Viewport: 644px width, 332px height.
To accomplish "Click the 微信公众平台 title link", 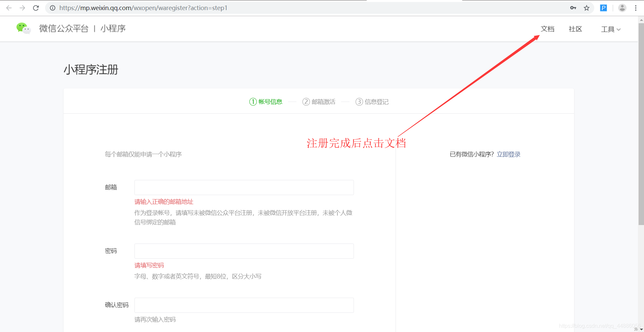I will click(x=64, y=28).
